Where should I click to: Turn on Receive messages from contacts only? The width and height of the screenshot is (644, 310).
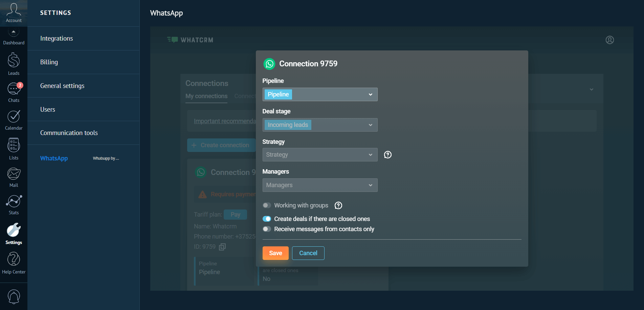coord(267,229)
